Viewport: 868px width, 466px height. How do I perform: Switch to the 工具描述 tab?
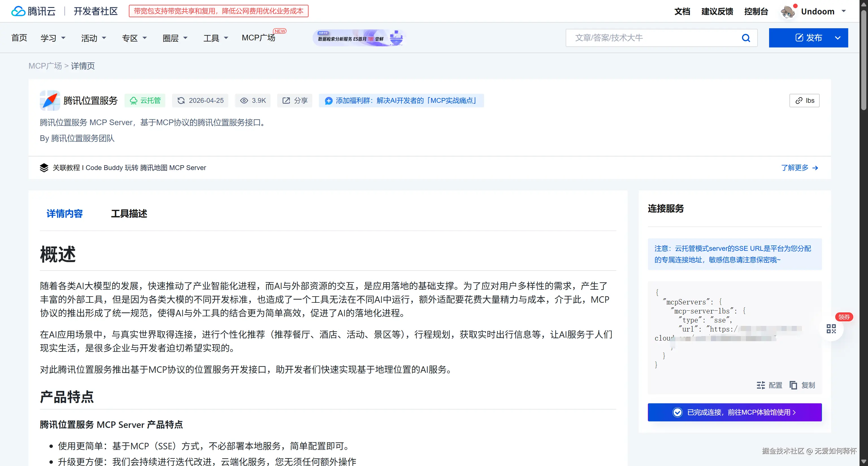(x=129, y=214)
